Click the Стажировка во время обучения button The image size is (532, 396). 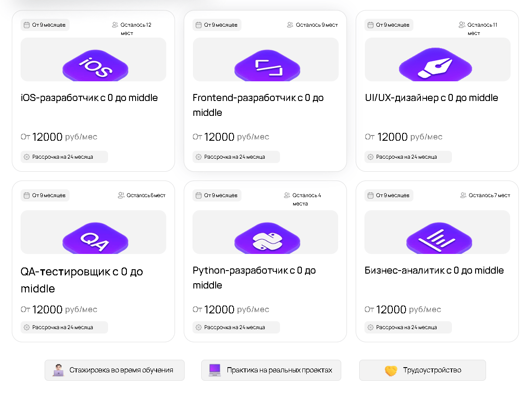click(115, 370)
